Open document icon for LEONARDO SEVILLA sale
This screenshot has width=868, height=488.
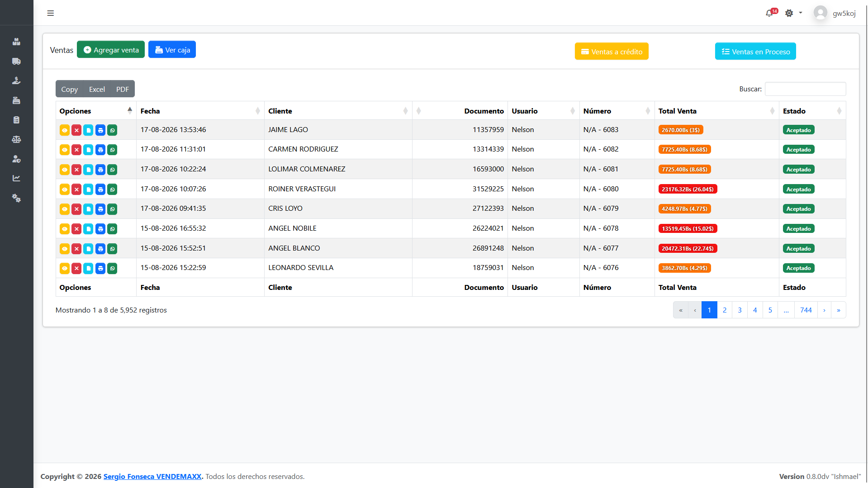[x=88, y=268]
